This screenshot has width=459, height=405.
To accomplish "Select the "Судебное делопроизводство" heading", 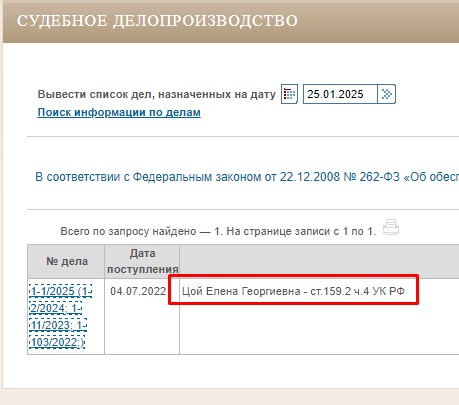I will pos(157,20).
